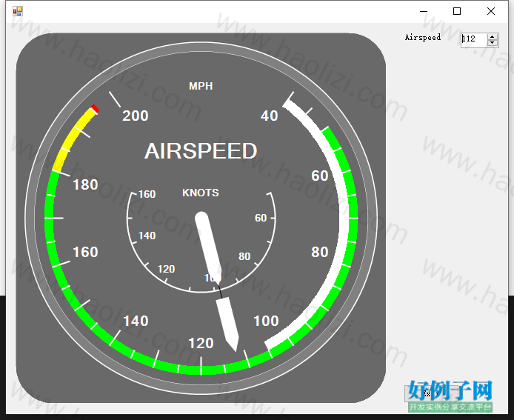Click the outer 100 MPH number

coord(266,321)
